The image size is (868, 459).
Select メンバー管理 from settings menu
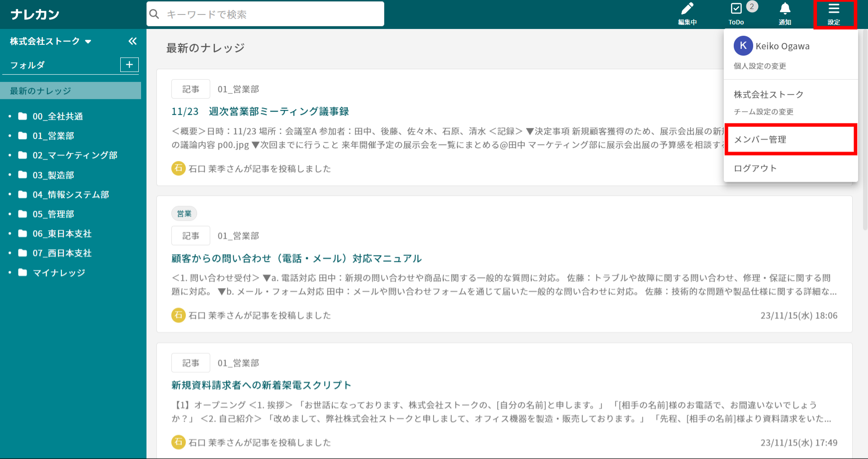click(x=760, y=139)
